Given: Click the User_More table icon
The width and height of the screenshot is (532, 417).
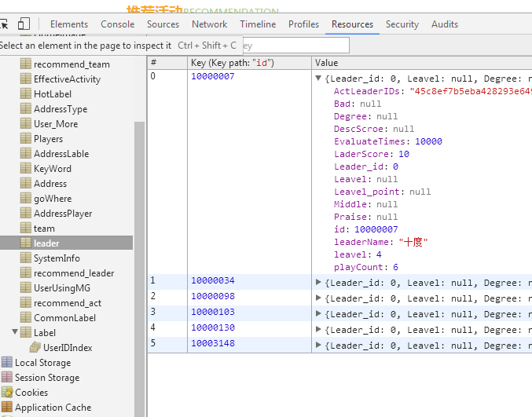Looking at the screenshot, I should tap(26, 123).
